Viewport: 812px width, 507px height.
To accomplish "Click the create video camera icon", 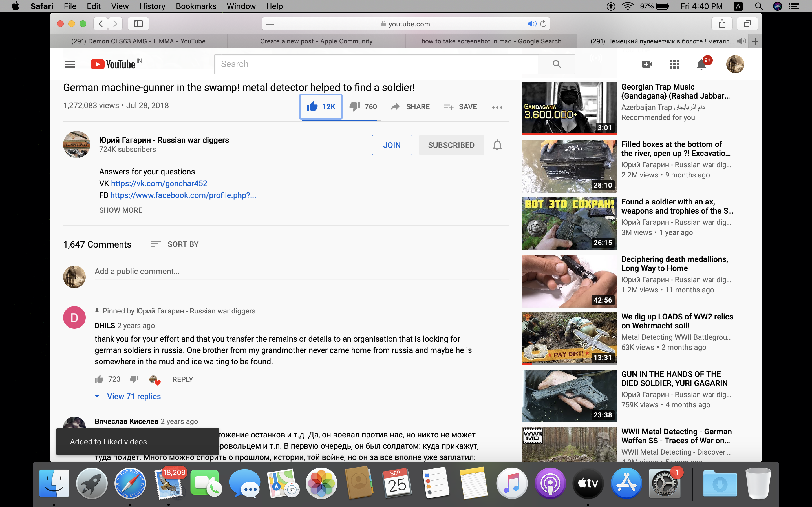I will (647, 64).
